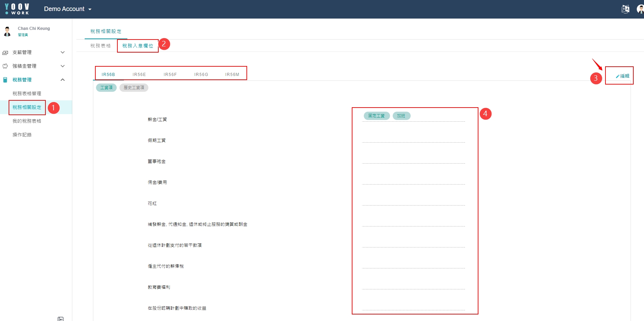Open the 稅務表格 sub-tab
Viewport: 644px width, 321px height.
coord(101,46)
